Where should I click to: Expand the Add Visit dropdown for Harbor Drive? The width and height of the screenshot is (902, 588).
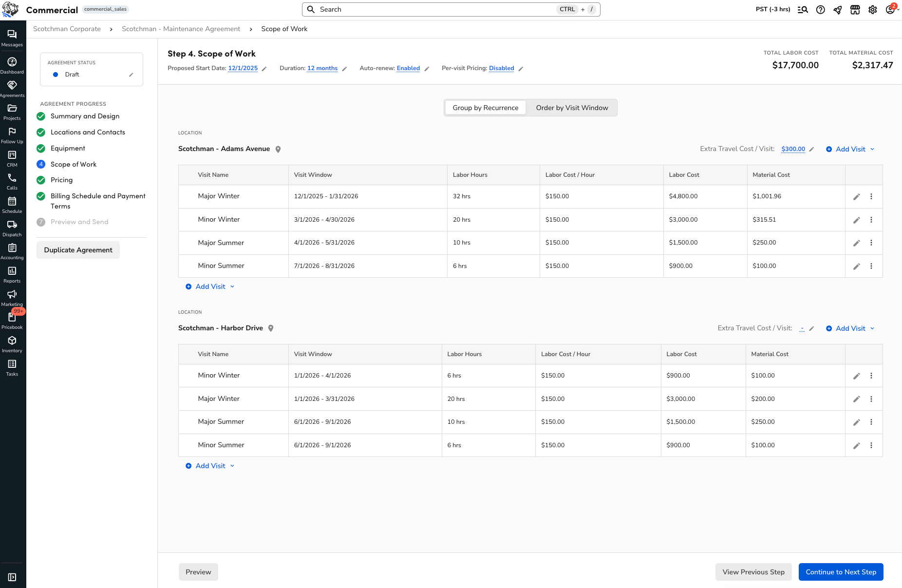coord(872,328)
